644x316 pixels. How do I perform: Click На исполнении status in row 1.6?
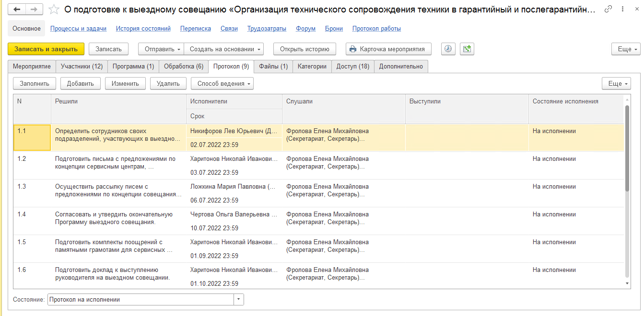pyautogui.click(x=554, y=270)
